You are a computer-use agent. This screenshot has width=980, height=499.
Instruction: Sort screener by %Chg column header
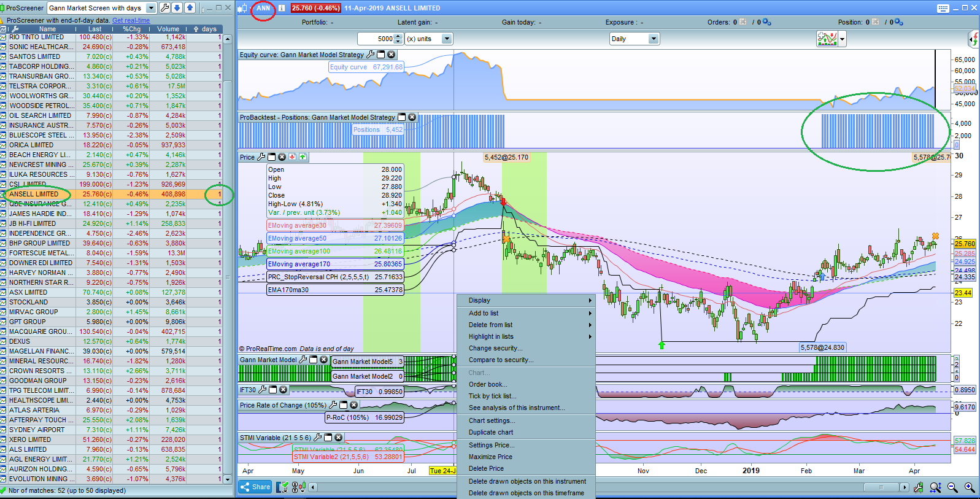pyautogui.click(x=131, y=29)
